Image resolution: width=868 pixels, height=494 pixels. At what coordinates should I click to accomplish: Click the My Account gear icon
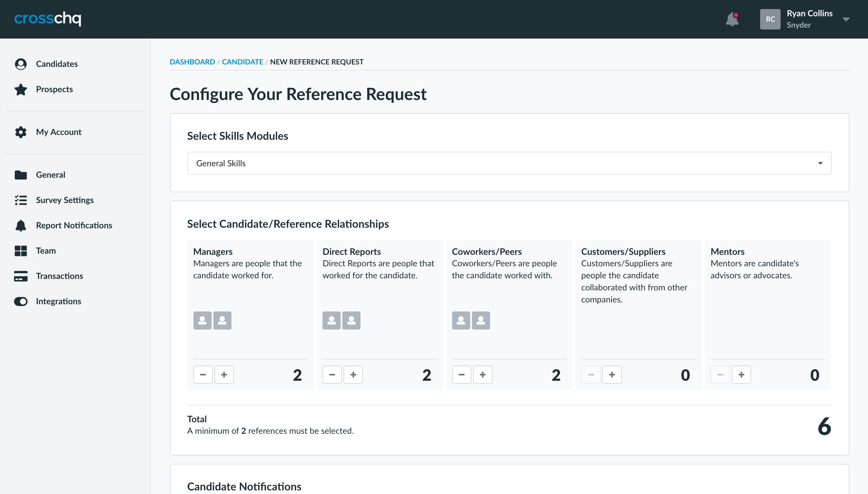(21, 132)
